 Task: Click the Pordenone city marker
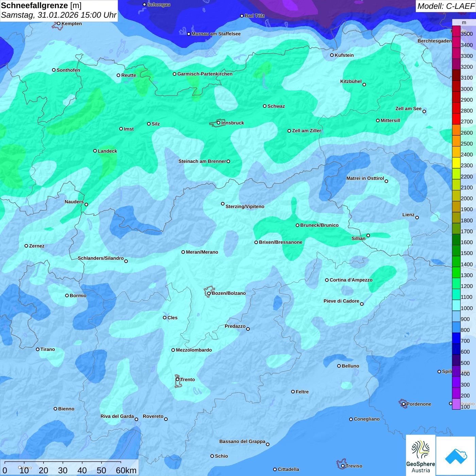coord(404,404)
